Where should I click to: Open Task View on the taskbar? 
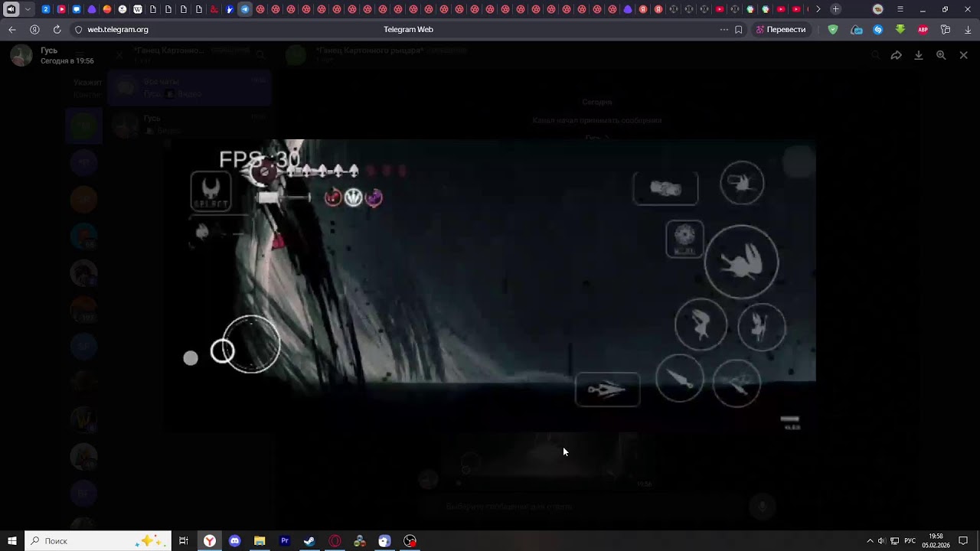[184, 541]
